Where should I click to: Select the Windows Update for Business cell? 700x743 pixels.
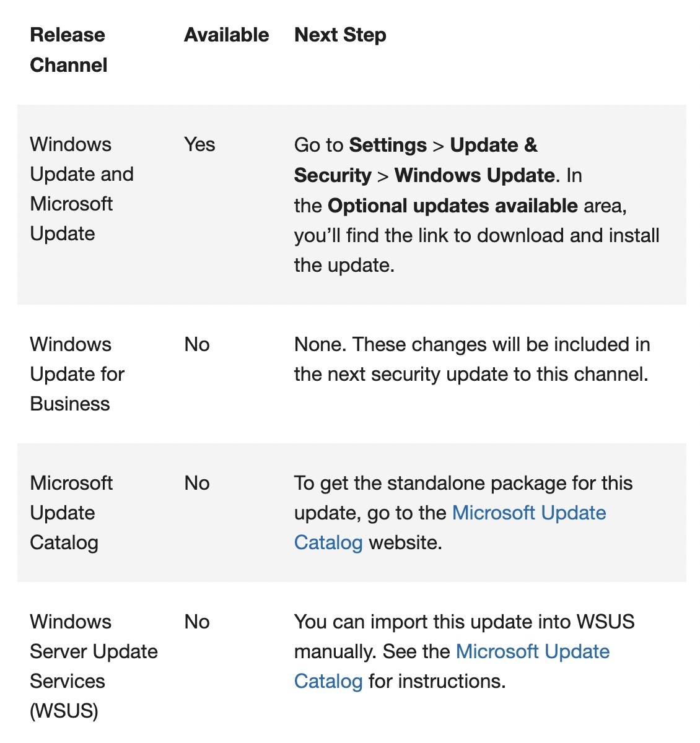click(x=77, y=374)
